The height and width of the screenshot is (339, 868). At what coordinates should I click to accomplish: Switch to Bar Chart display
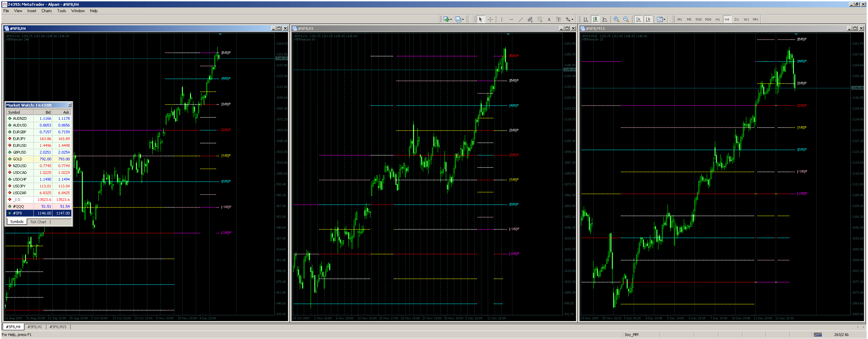point(586,19)
